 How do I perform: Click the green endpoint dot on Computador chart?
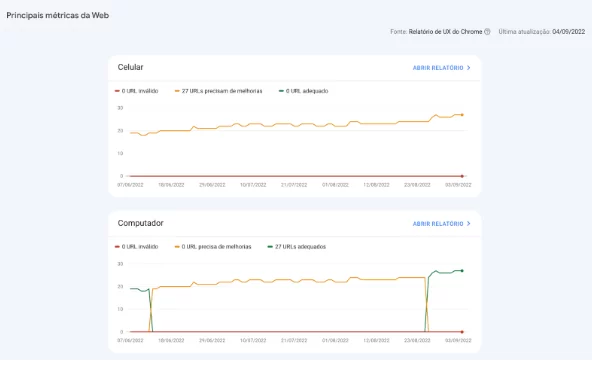[462, 271]
